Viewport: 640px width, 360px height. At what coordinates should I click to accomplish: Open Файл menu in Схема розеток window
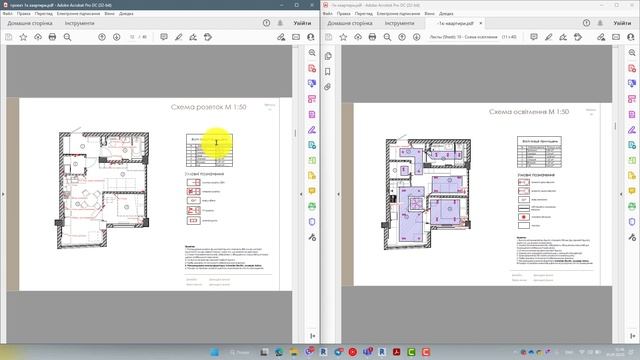coord(8,13)
